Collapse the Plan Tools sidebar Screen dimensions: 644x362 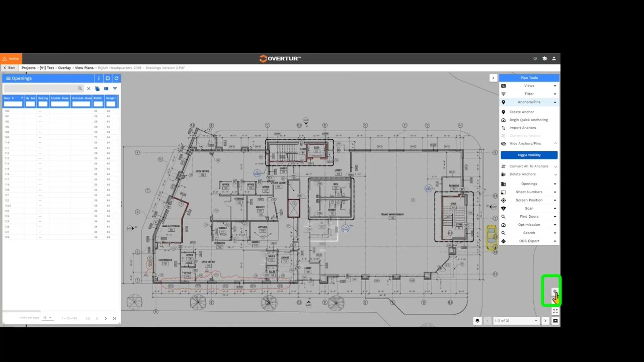click(493, 78)
